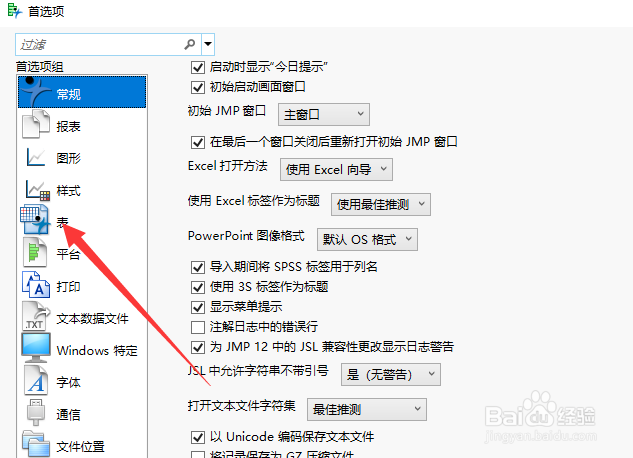Select 字体 text in preference groups

click(69, 382)
